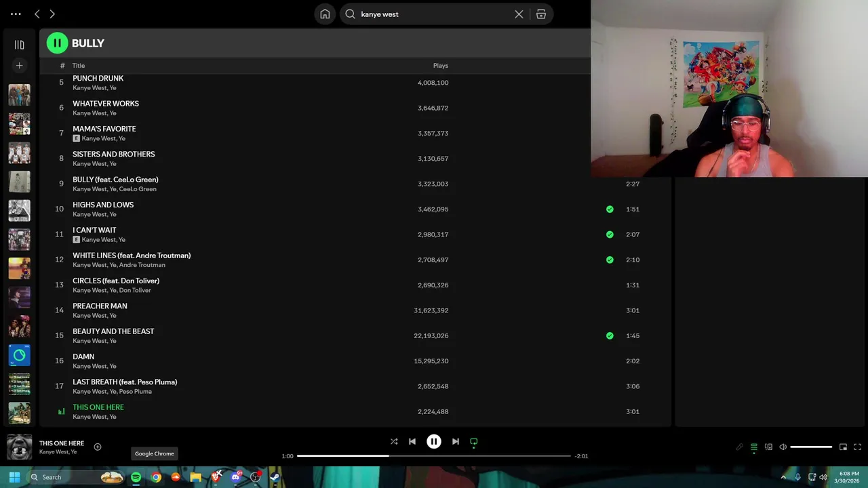Open Peso Pluma artist link
The width and height of the screenshot is (868, 488).
point(136,392)
